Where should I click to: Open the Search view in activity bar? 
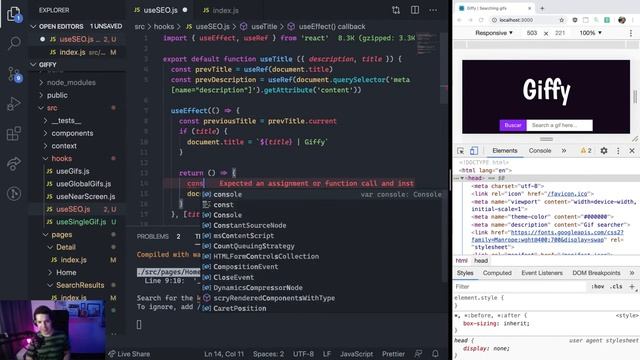(x=14, y=42)
